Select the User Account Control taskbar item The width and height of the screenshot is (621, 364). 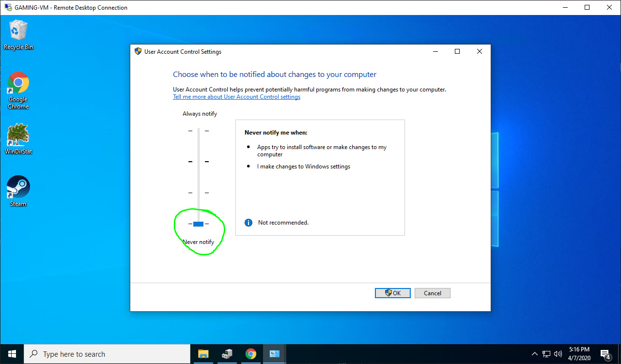coord(275,354)
